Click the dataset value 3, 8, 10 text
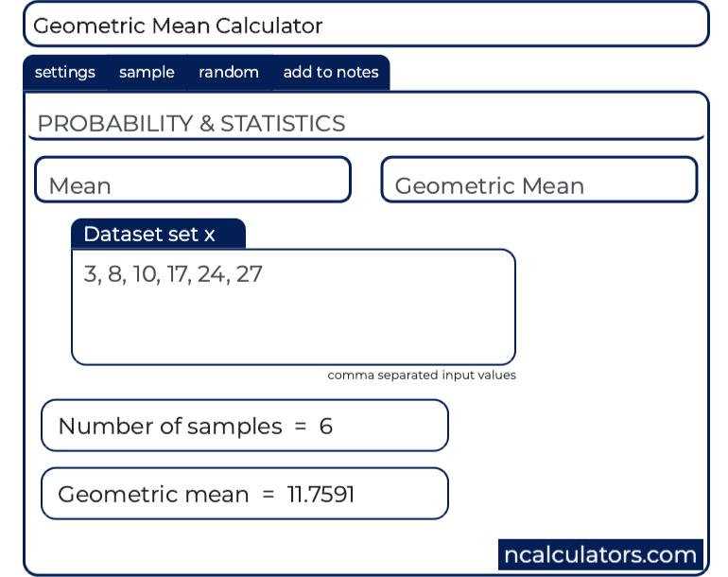This screenshot has width=728, height=577. [x=120, y=274]
